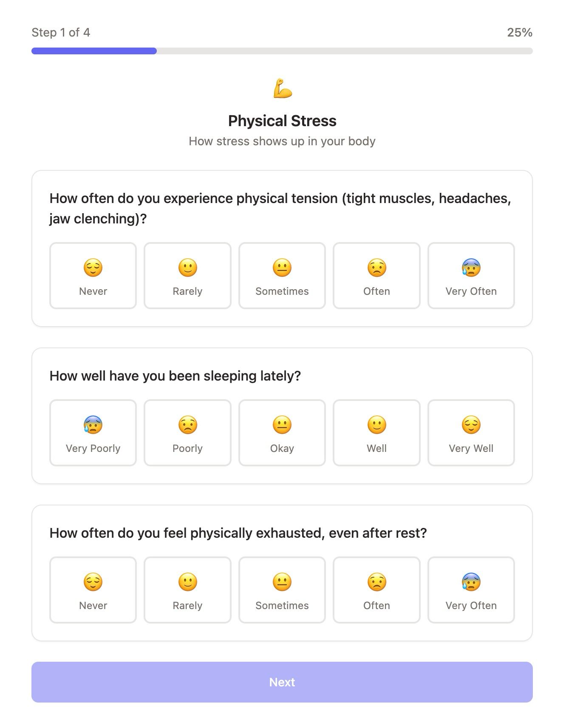Image resolution: width=566 pixels, height=728 pixels.
Task: Select the relieved face for Very Well sleep
Action: (471, 425)
